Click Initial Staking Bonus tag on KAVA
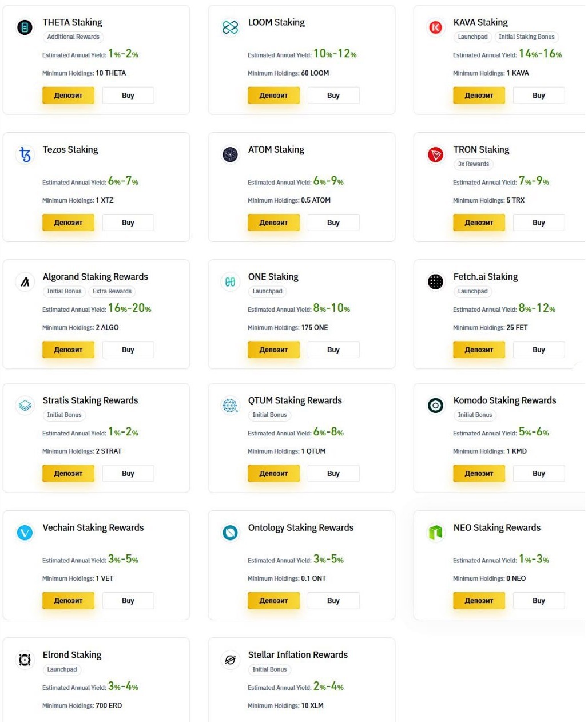The width and height of the screenshot is (588, 722). click(x=526, y=37)
